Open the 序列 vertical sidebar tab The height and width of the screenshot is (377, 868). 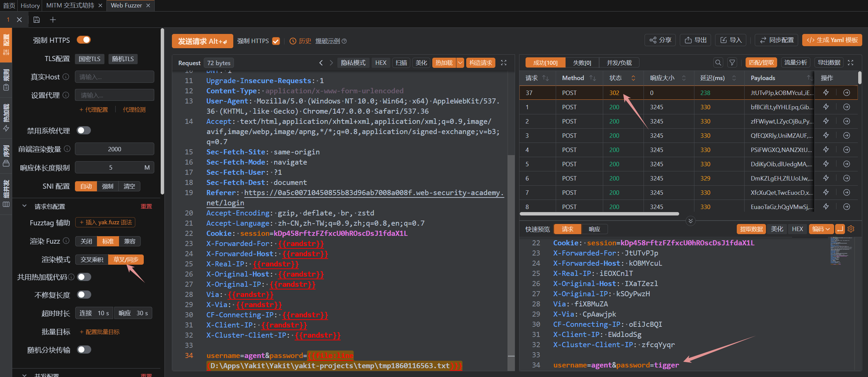[6, 155]
